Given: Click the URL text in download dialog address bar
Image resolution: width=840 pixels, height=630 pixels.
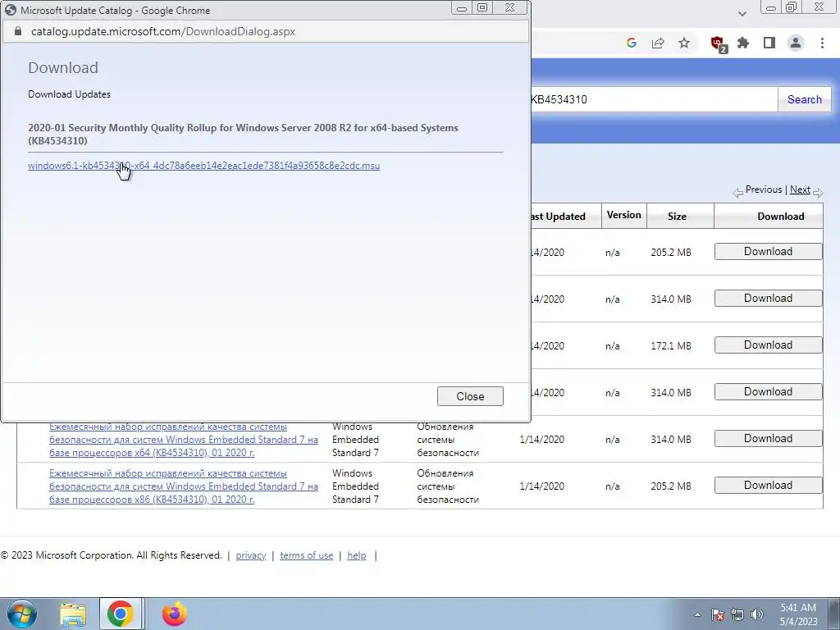Looking at the screenshot, I should click(163, 31).
